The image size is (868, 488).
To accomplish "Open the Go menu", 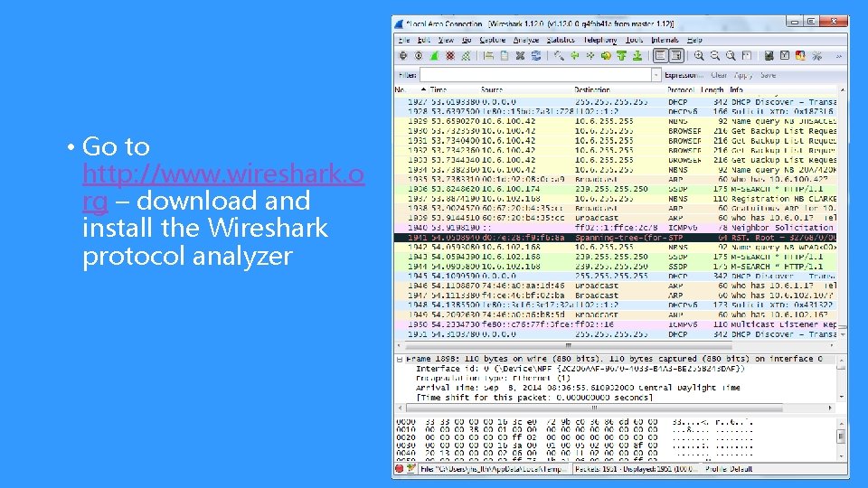I will point(467,40).
